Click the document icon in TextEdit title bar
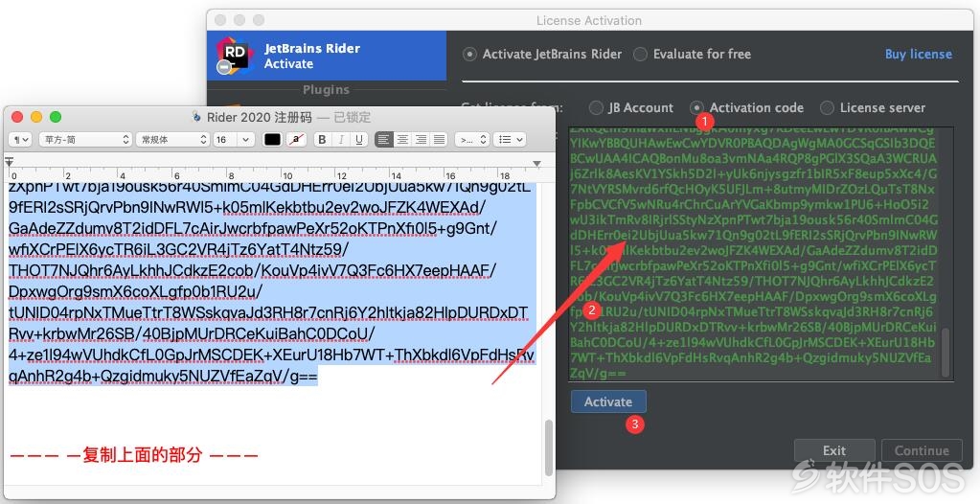 tap(196, 117)
